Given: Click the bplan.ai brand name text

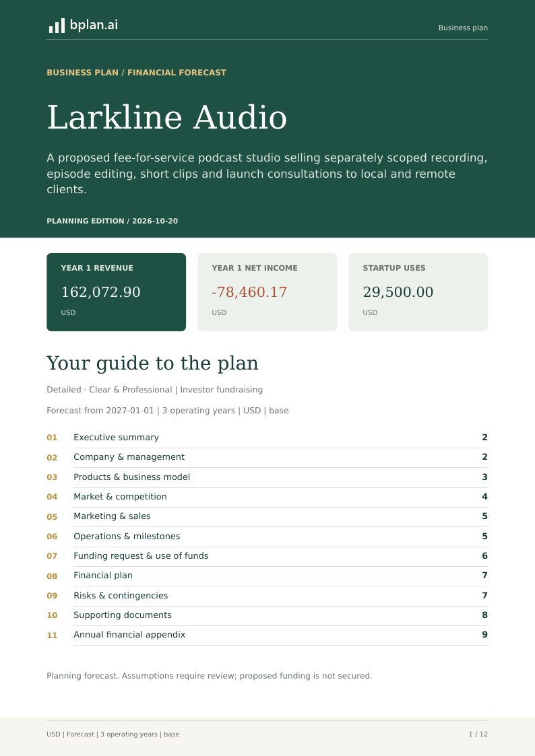Looking at the screenshot, I should coord(94,25).
